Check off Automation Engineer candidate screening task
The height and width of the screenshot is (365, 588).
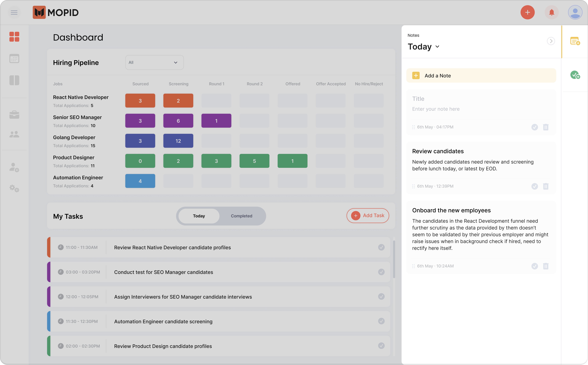coord(381,321)
